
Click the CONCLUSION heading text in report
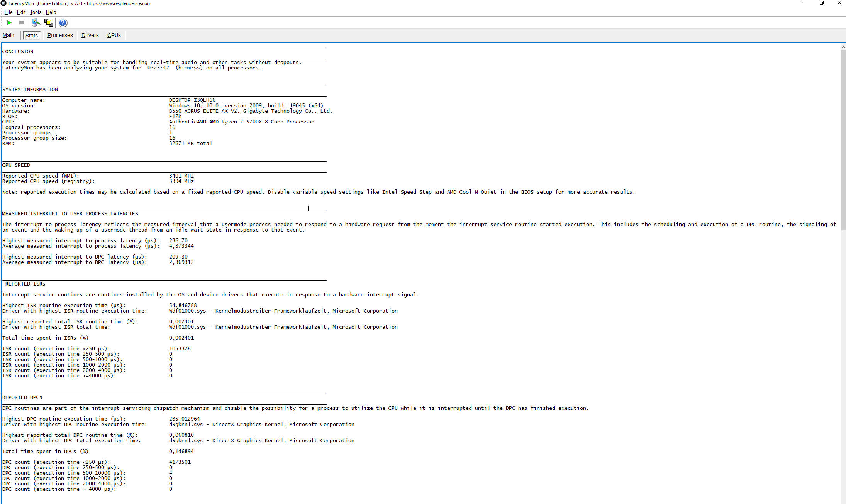(18, 52)
